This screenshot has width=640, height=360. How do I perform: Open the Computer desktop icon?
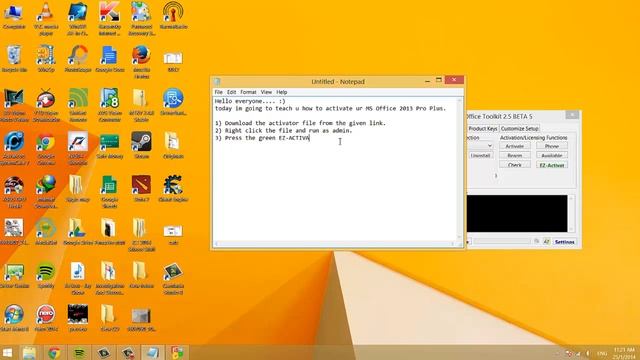(13, 16)
